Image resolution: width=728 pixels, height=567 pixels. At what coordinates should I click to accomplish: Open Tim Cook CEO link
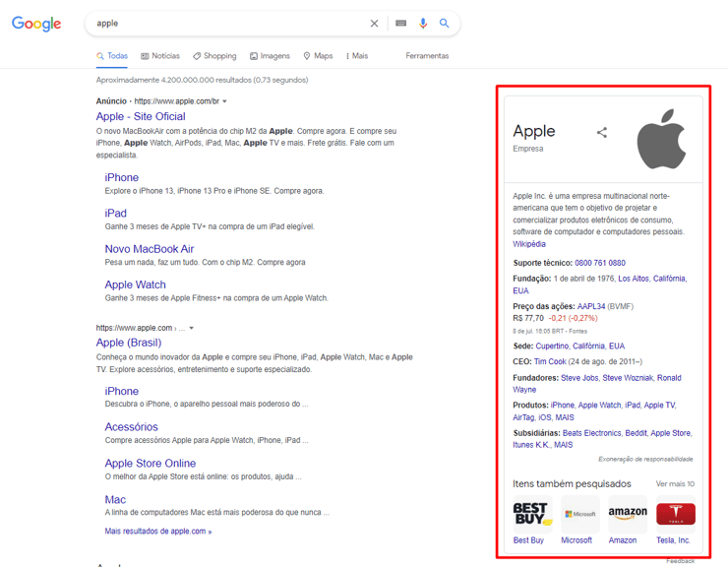(x=550, y=361)
